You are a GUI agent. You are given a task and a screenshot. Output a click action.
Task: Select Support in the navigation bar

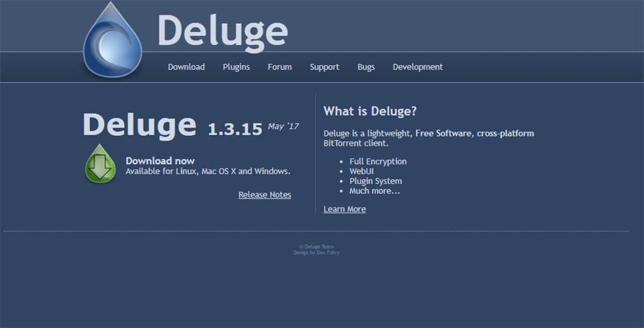324,67
